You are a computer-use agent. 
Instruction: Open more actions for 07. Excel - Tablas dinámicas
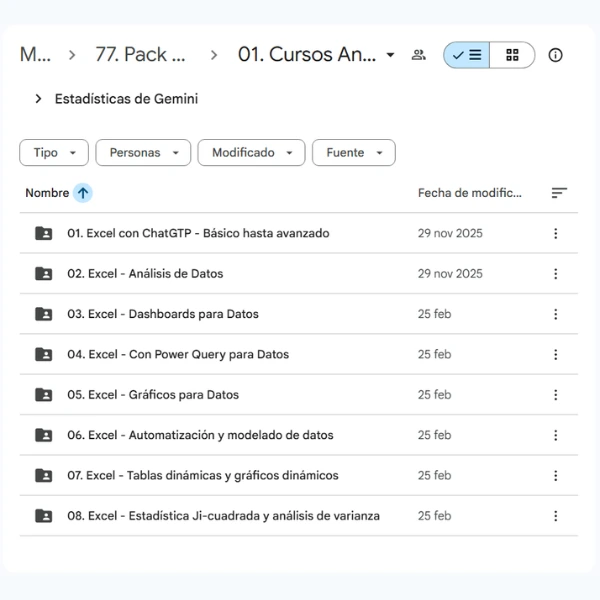(x=556, y=476)
